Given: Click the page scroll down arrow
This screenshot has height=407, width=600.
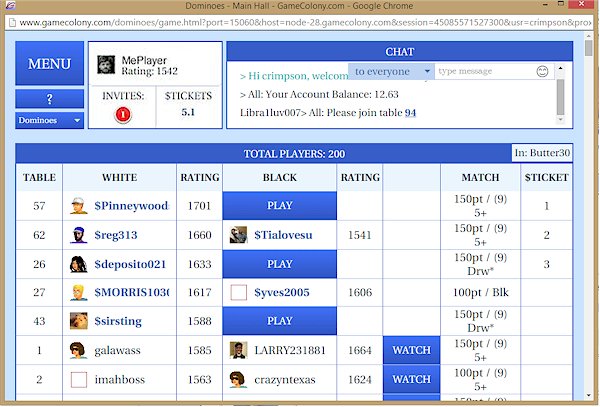Looking at the screenshot, I should tap(589, 396).
